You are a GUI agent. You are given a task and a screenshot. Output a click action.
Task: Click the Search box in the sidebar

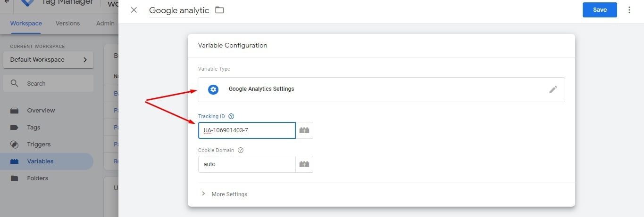point(48,83)
